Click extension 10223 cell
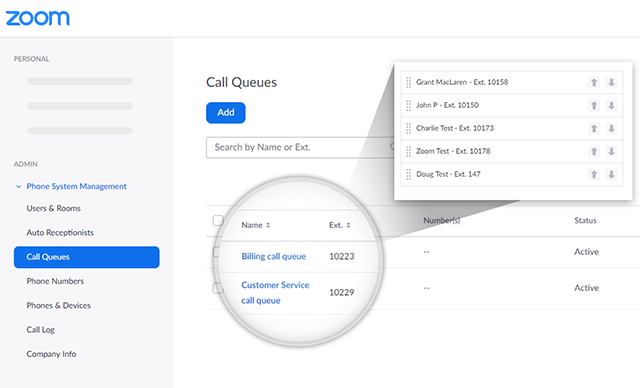This screenshot has width=640, height=388. pos(342,256)
